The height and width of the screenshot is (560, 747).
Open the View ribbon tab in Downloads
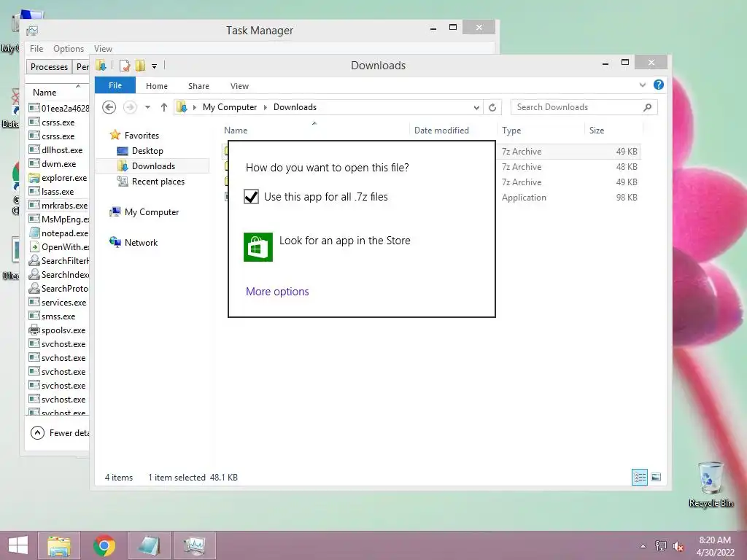point(239,86)
